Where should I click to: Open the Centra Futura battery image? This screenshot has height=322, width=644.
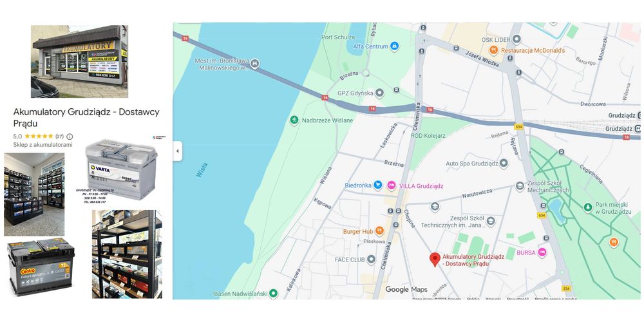(41, 266)
